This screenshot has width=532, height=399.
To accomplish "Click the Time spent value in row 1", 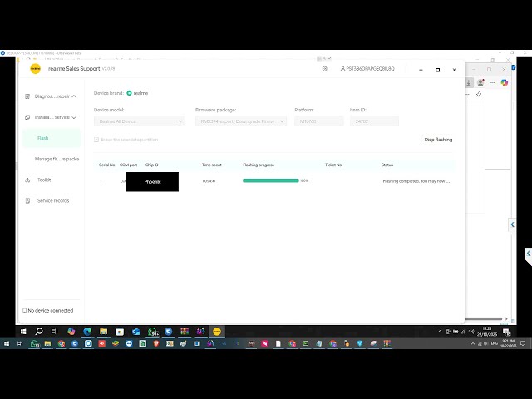I will click(x=209, y=181).
